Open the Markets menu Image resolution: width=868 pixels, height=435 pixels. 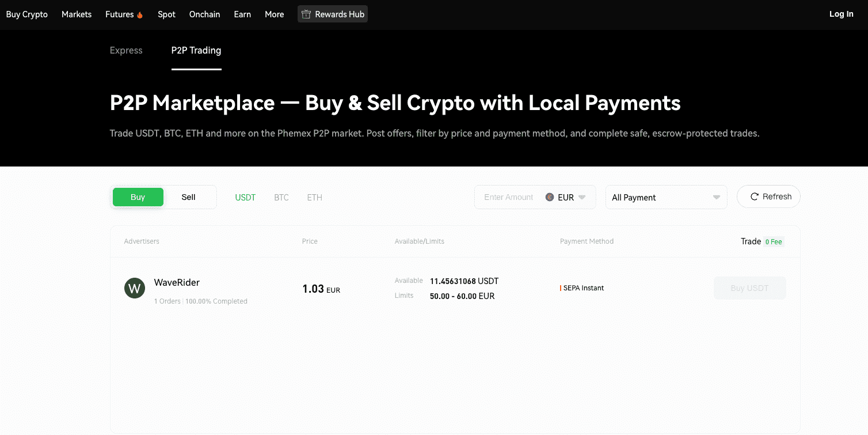click(x=76, y=14)
